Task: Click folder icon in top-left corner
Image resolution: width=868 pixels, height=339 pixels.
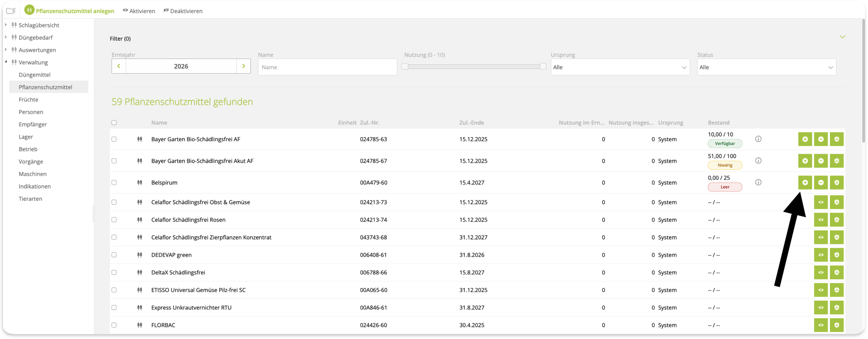Action: click(x=11, y=10)
